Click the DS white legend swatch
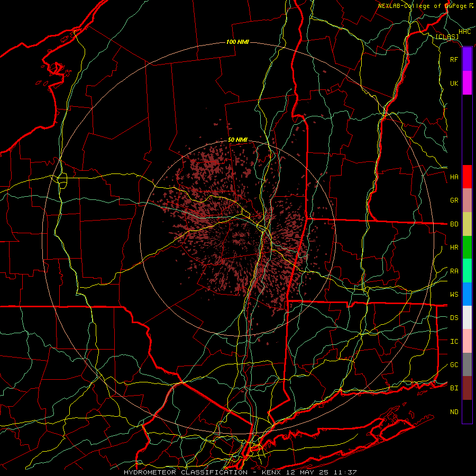This screenshot has width=476, height=476. pyautogui.click(x=467, y=317)
